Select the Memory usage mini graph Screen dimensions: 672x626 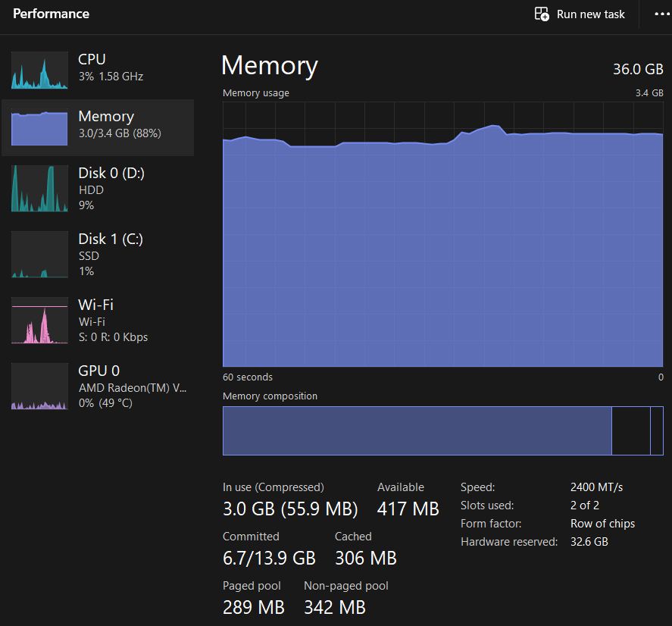[39, 127]
